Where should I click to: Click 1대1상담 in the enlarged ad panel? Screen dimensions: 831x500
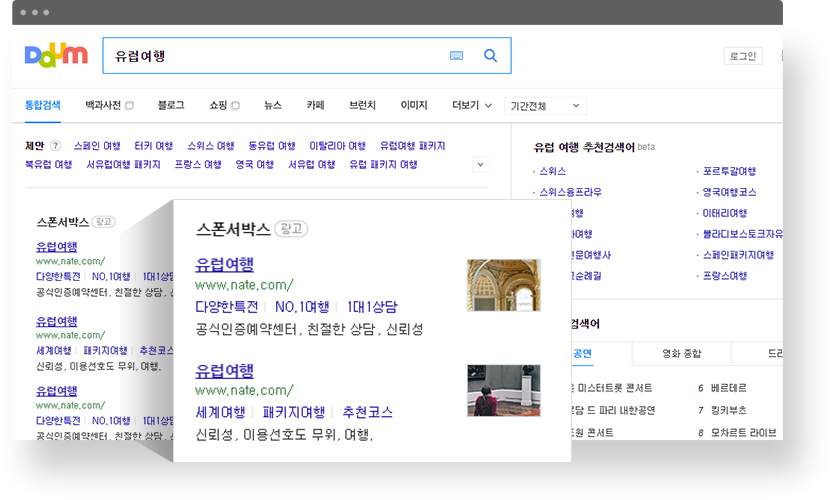(372, 307)
